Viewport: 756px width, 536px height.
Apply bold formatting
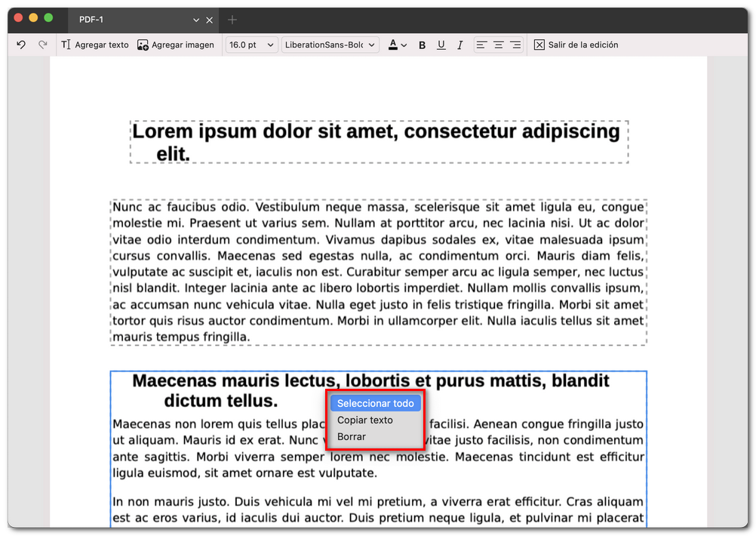tap(422, 45)
